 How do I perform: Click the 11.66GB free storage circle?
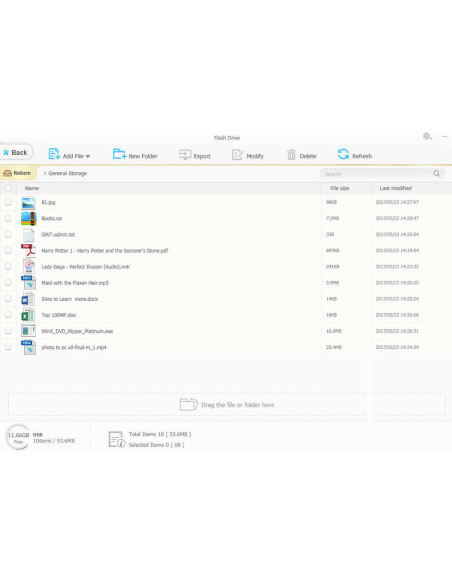tap(18, 437)
